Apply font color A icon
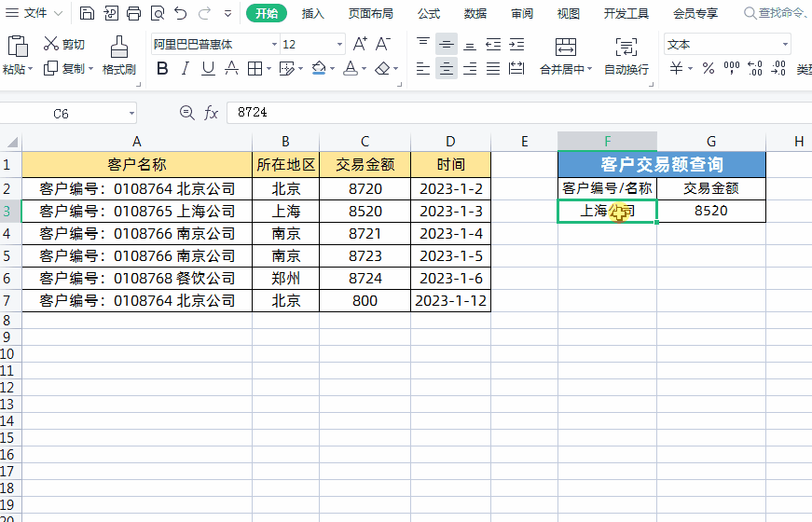The width and height of the screenshot is (812, 522). 351,68
